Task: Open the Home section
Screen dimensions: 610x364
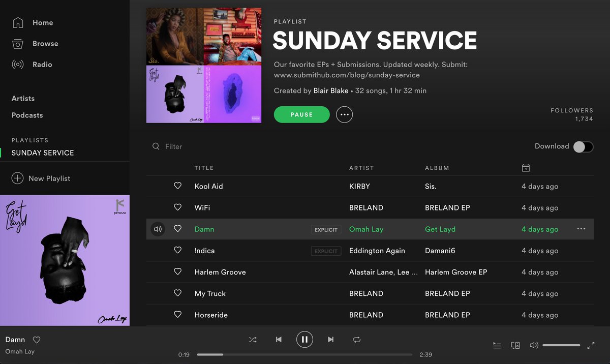Action: coord(43,23)
